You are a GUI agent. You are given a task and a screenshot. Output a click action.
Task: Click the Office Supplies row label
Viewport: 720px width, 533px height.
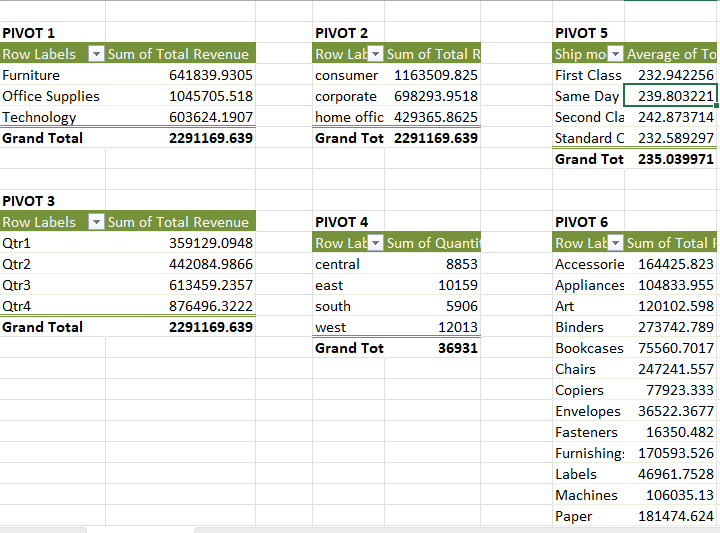(51, 96)
